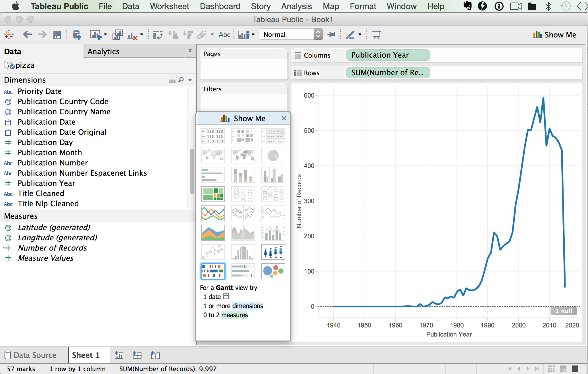Select the treemap chart in Show Me
This screenshot has height=374, width=588.
[x=213, y=194]
